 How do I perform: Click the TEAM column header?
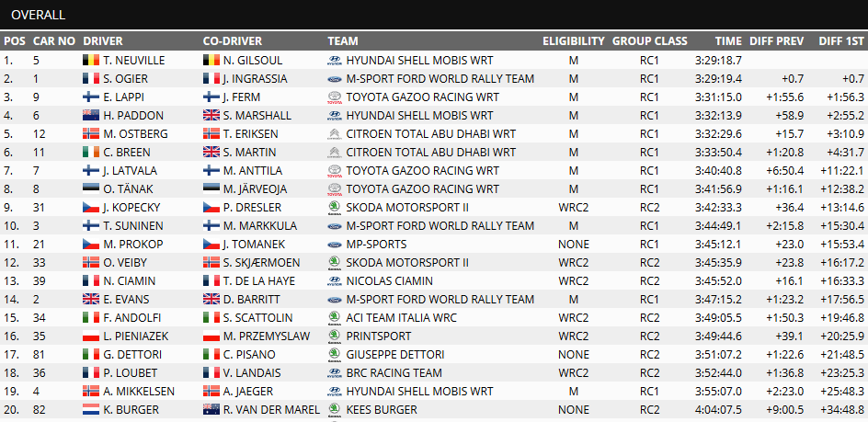click(x=343, y=41)
